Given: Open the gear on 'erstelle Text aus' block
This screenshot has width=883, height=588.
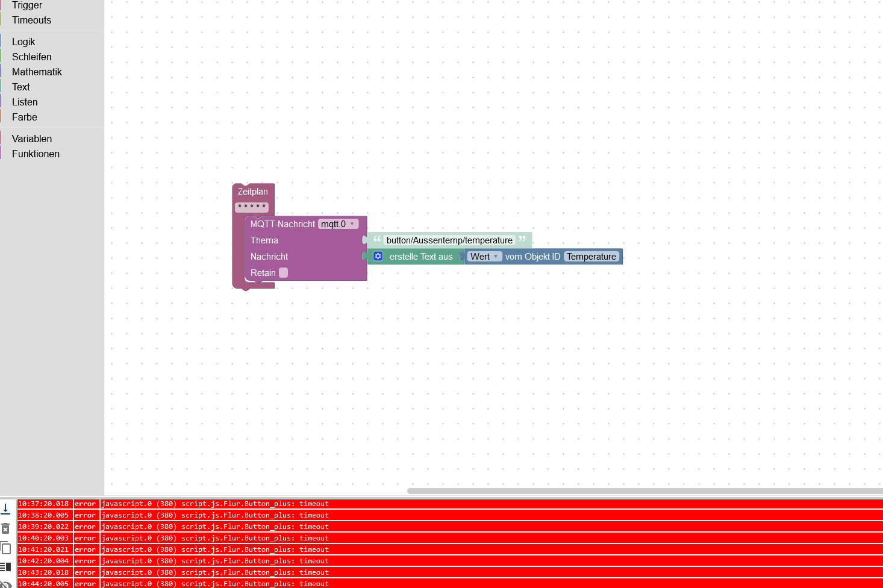Looking at the screenshot, I should (378, 256).
